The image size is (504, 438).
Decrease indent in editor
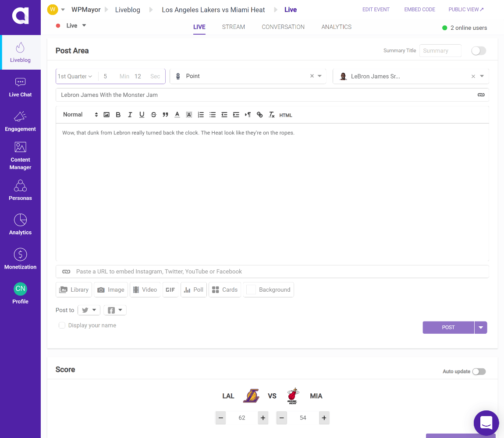[224, 115]
